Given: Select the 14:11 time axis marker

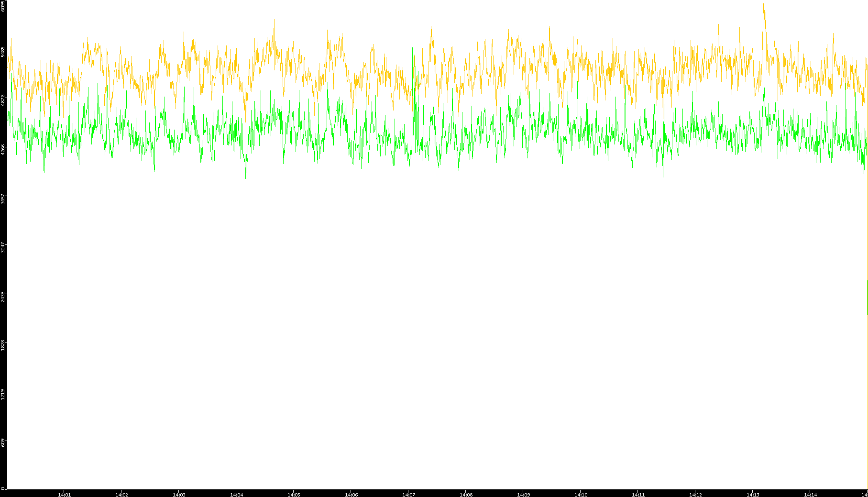Looking at the screenshot, I should tap(638, 495).
